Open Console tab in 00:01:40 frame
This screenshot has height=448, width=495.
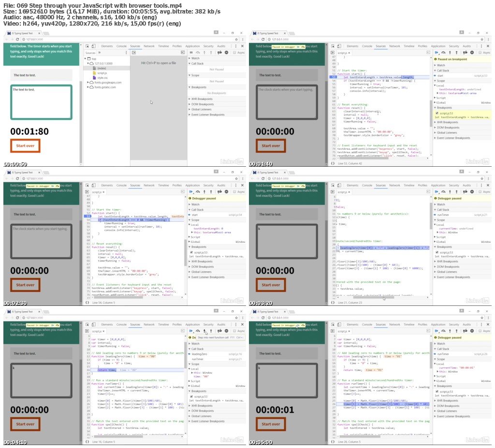[367, 46]
